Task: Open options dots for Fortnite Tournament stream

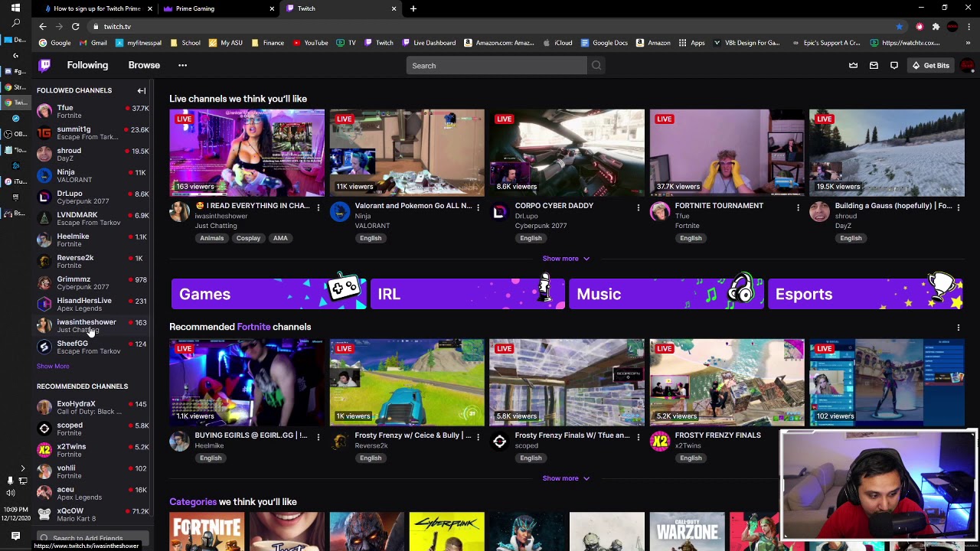Action: [x=798, y=207]
